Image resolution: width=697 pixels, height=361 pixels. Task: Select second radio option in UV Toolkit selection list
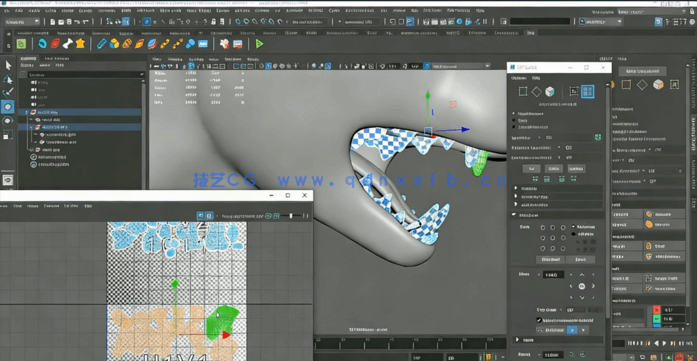coord(514,120)
